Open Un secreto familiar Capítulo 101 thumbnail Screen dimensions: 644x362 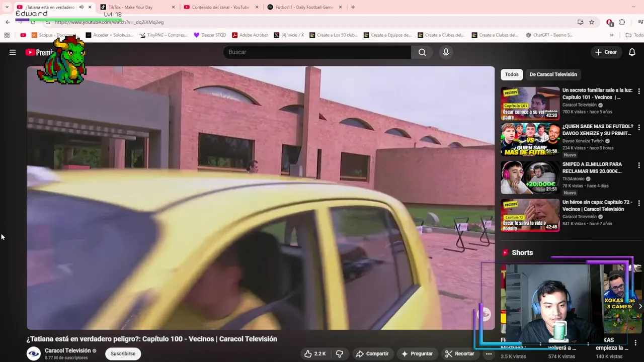530,103
